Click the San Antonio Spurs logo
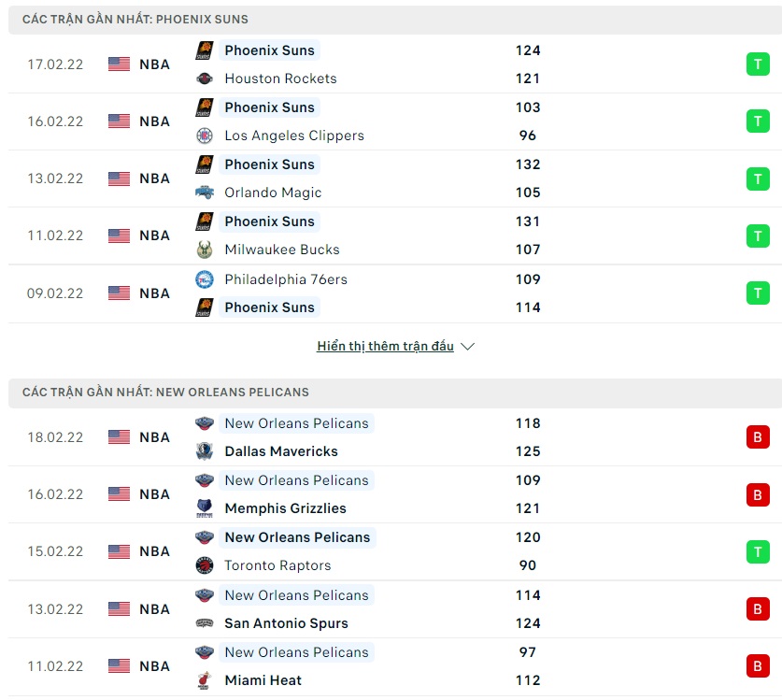Image resolution: width=782 pixels, height=700 pixels. coord(205,623)
